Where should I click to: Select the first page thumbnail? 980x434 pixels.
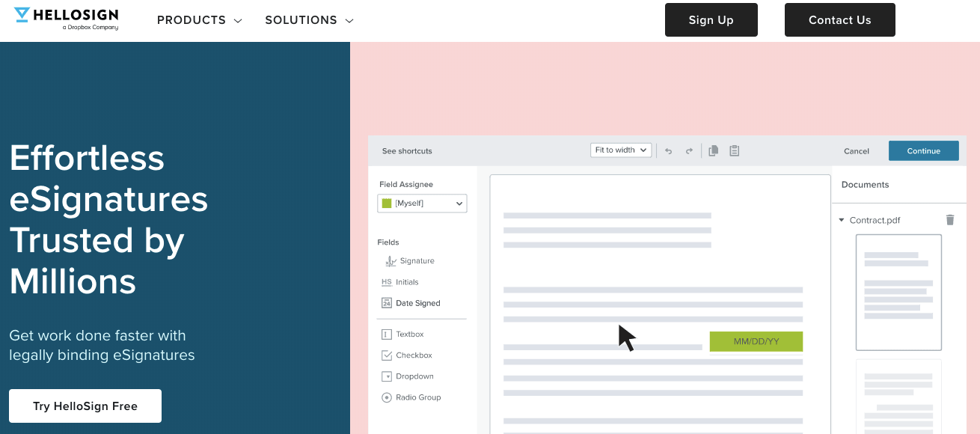(x=898, y=293)
